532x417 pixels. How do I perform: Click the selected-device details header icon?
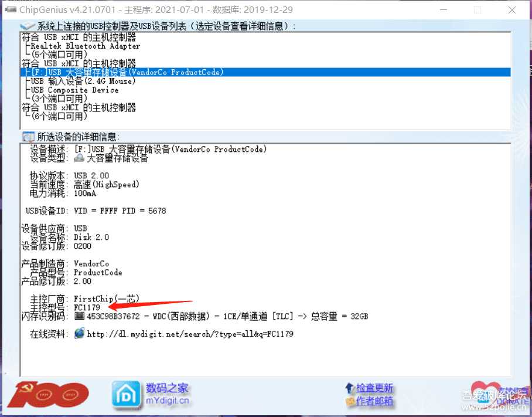click(28, 137)
